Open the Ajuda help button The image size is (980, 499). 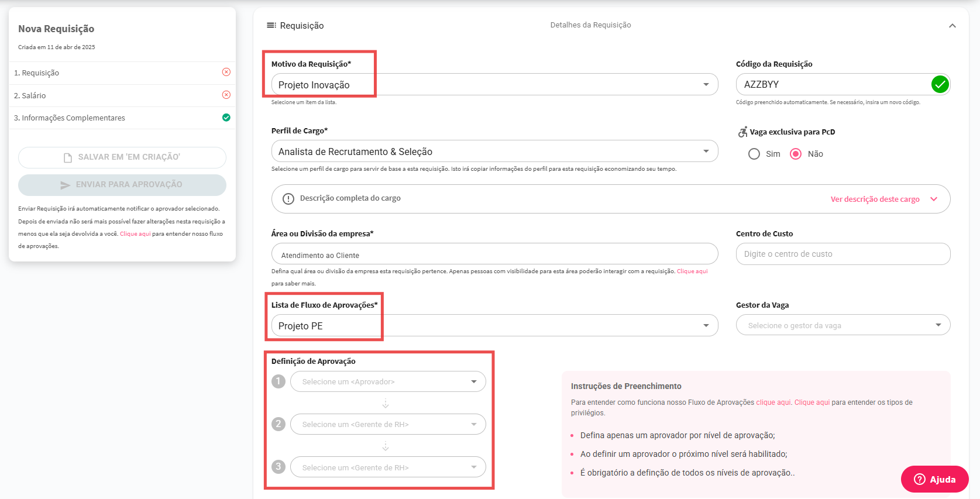[934, 479]
